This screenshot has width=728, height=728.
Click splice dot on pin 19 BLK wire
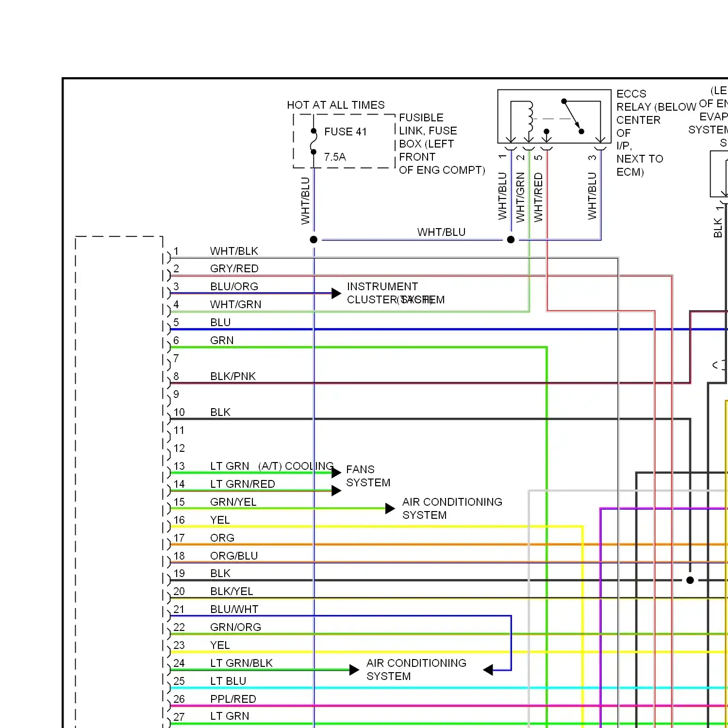[x=690, y=580]
